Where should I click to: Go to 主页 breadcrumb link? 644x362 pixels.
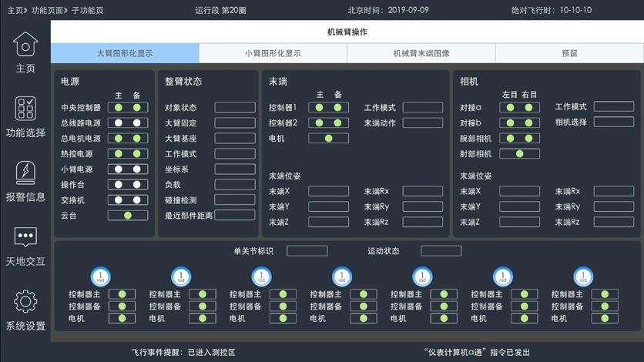point(15,10)
